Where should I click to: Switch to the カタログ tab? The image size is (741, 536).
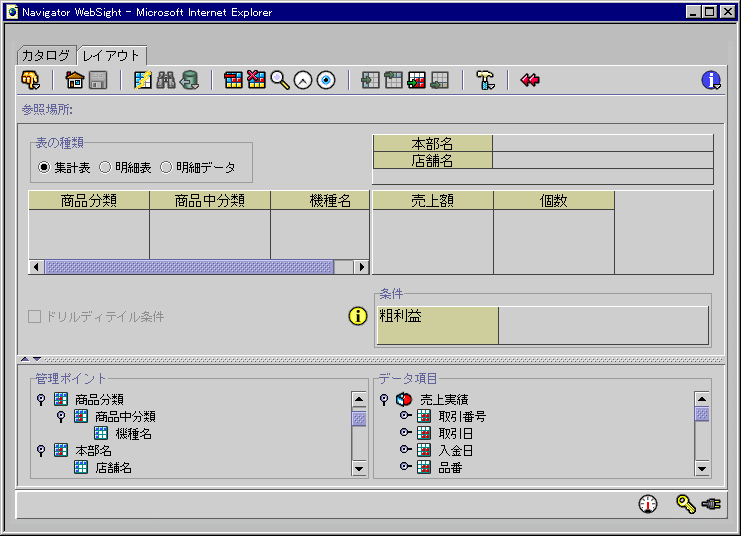coord(46,55)
